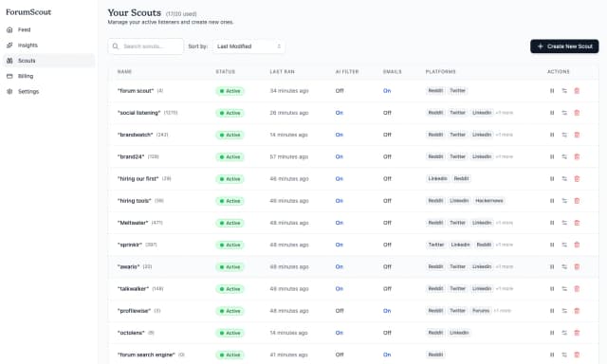Delete the "awario" scout
607x364 pixels.
click(x=577, y=267)
